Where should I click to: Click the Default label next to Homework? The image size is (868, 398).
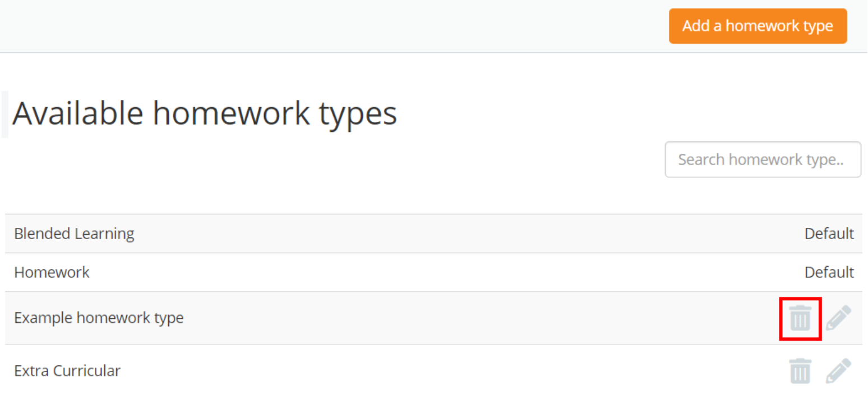coord(829,272)
